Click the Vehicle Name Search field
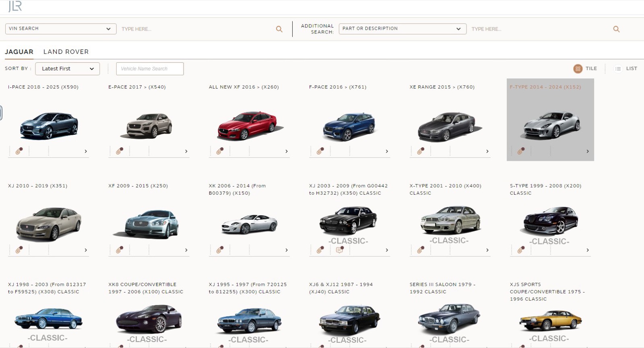644x348 pixels. click(150, 69)
